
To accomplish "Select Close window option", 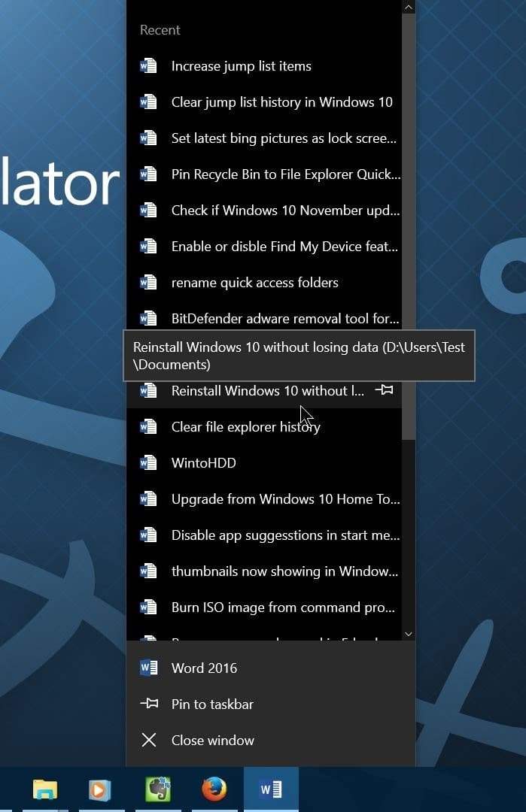I will pos(270,741).
